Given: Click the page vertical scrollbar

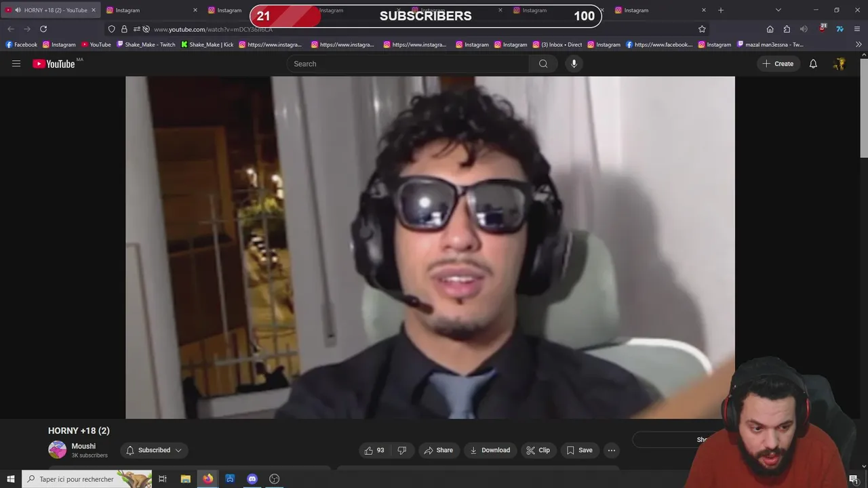Looking at the screenshot, I should point(864,108).
